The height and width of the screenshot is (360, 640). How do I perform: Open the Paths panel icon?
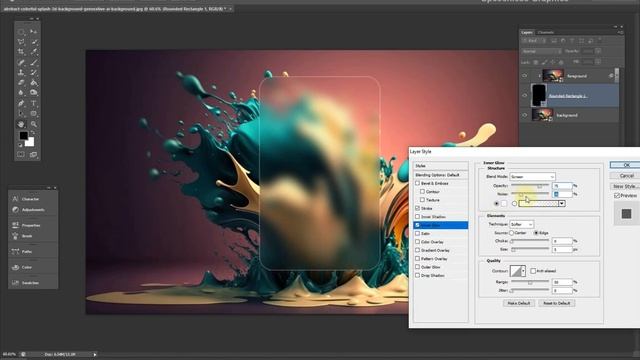16,251
